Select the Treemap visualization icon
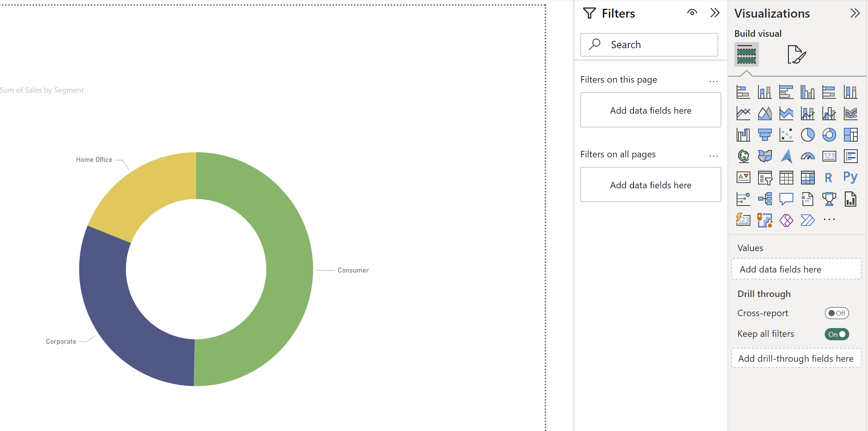Image resolution: width=868 pixels, height=431 pixels. click(850, 135)
